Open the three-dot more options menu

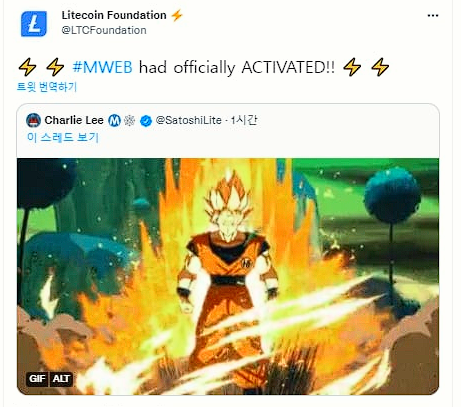(x=433, y=16)
